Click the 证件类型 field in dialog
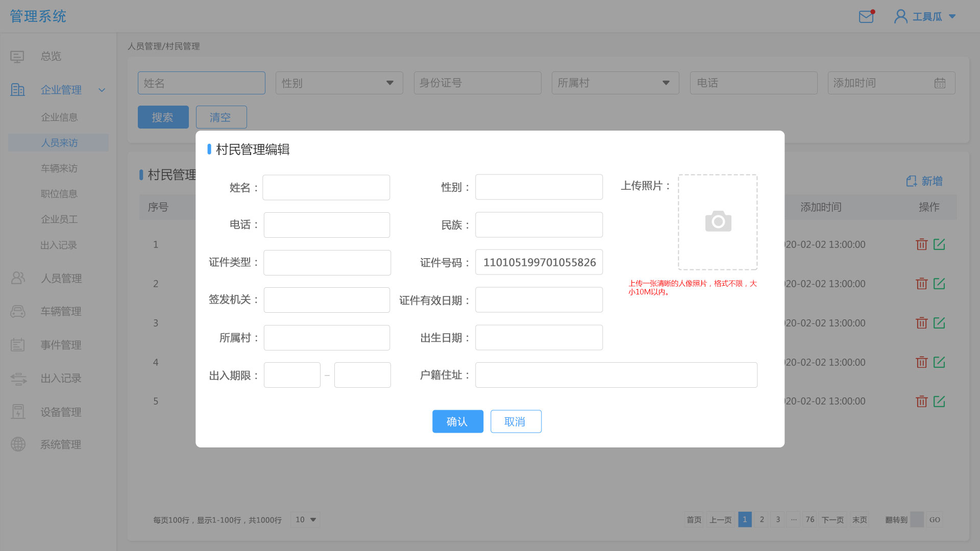Image resolution: width=980 pixels, height=551 pixels. (327, 263)
